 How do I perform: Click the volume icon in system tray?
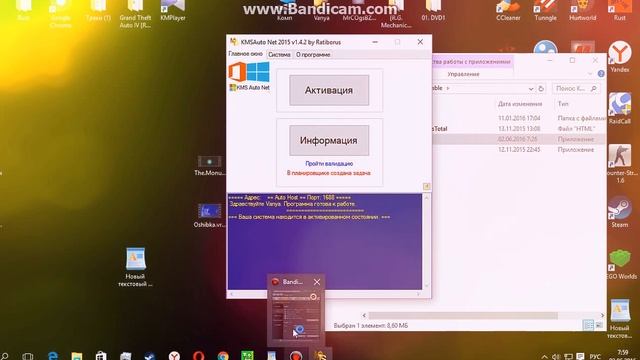pos(556,356)
